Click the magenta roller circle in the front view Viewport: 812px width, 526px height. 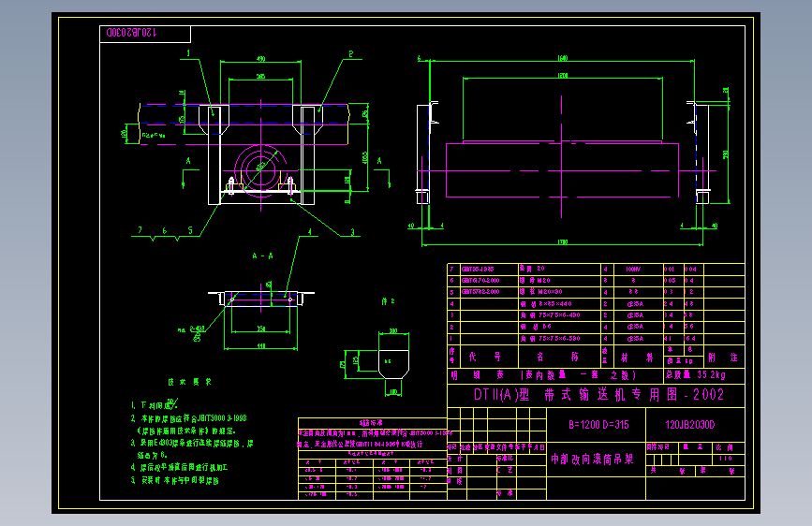click(x=260, y=169)
